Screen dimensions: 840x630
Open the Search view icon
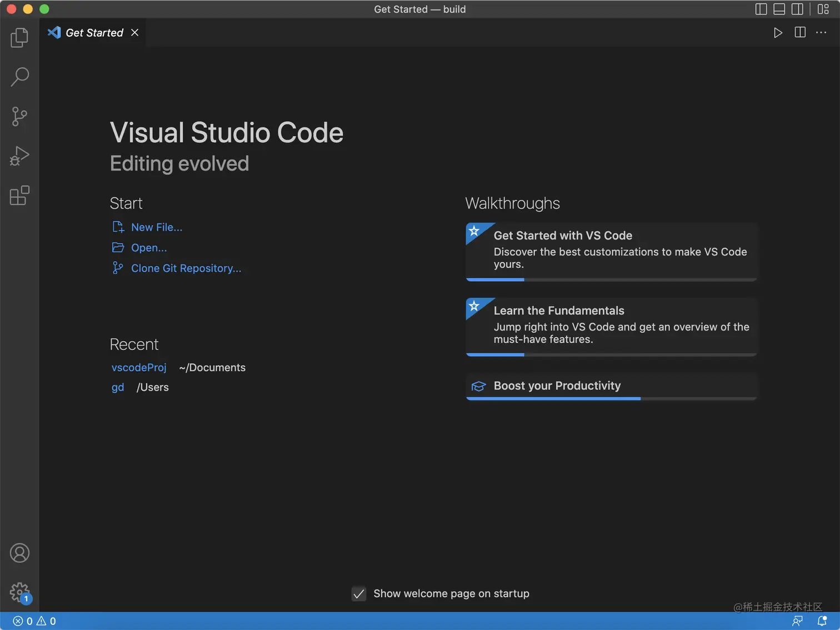point(19,77)
